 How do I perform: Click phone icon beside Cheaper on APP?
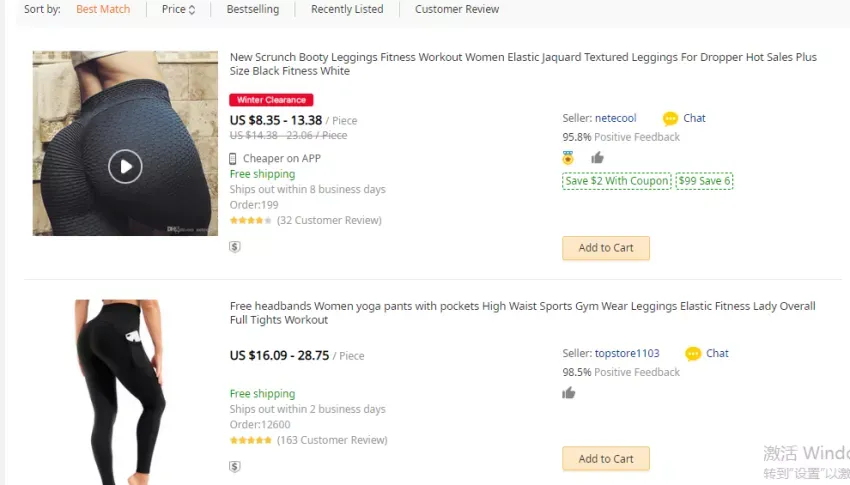[x=233, y=159]
